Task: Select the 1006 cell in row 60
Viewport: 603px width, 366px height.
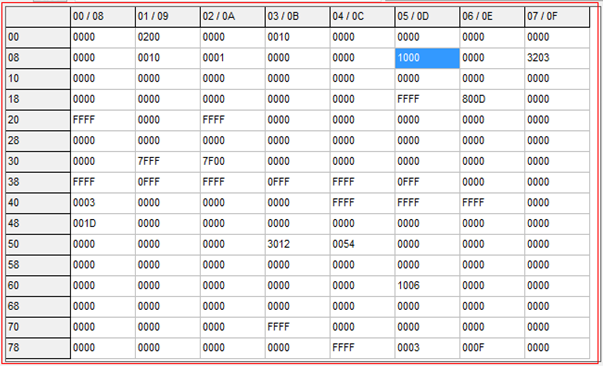Action: [x=427, y=286]
